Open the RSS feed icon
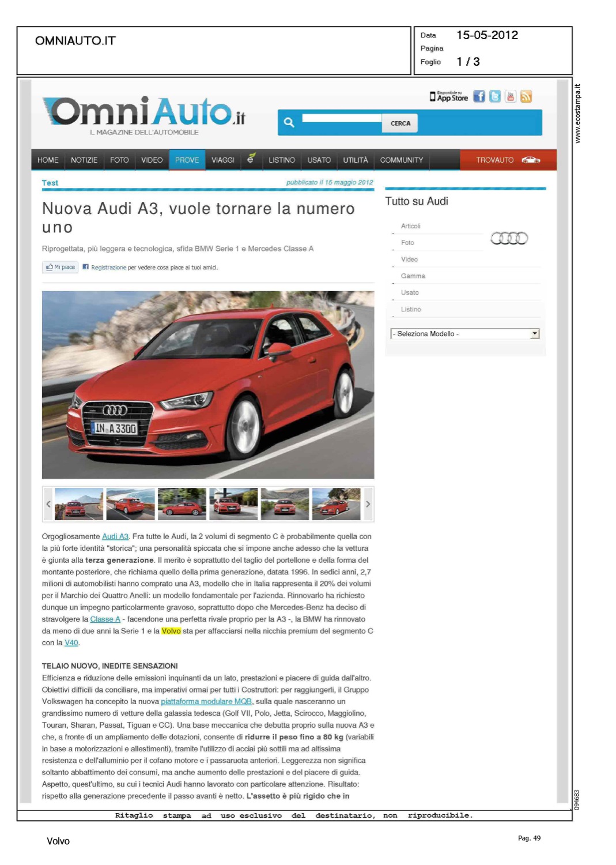The image size is (616, 865). pos(526,97)
